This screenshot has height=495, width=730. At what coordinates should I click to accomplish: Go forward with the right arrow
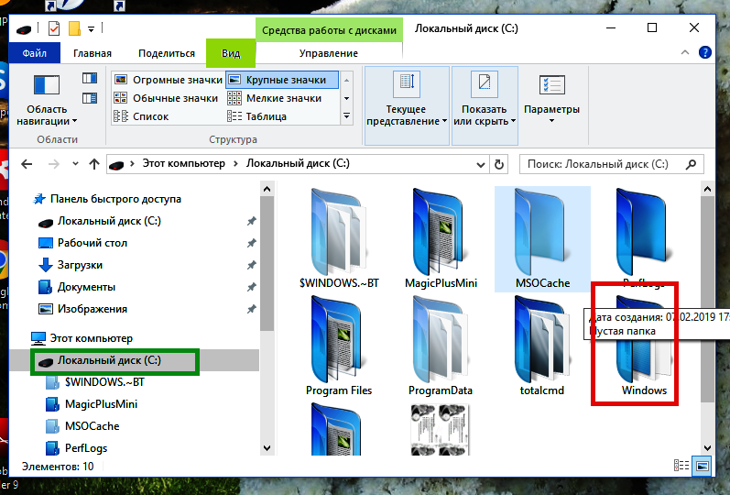pos(54,164)
